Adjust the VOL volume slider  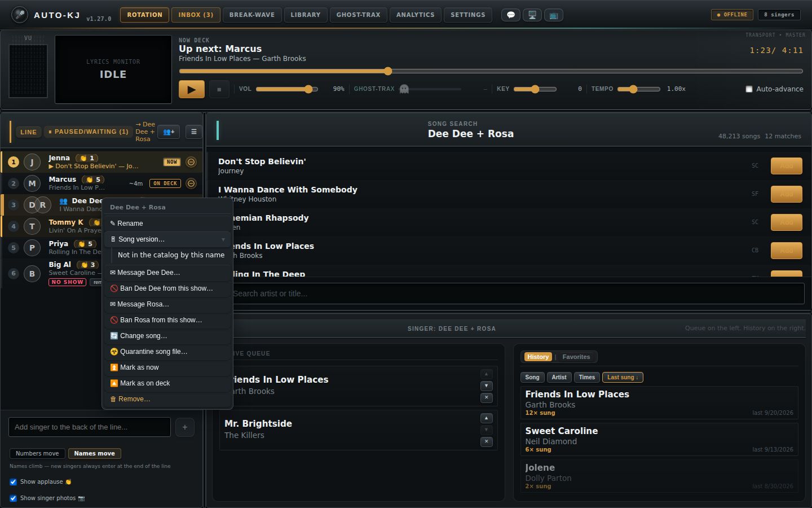coord(287,89)
